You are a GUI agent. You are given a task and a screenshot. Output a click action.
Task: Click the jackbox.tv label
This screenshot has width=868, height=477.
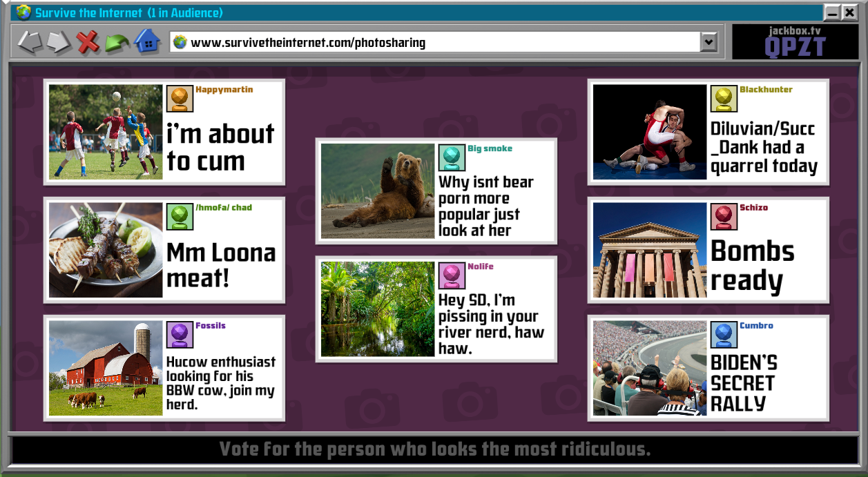click(795, 30)
